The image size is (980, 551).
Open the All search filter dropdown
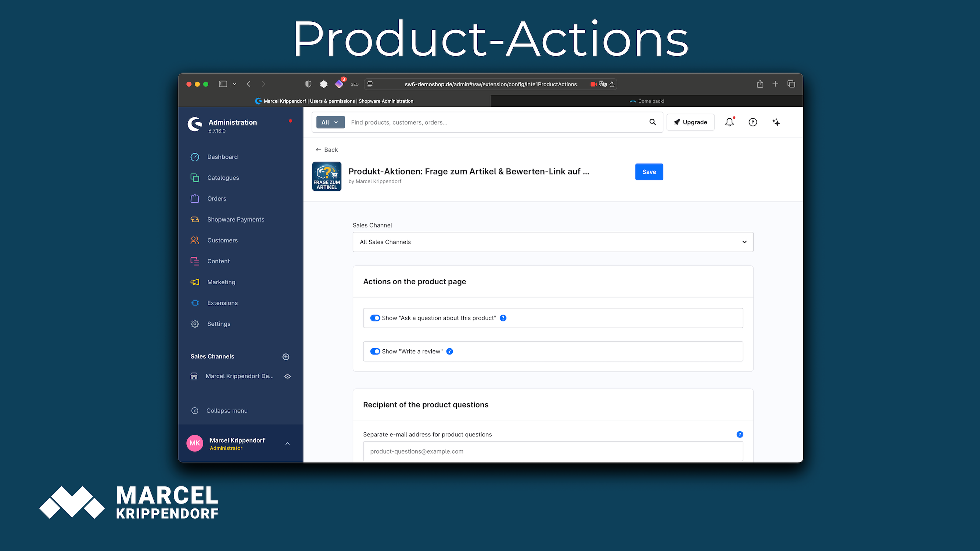pyautogui.click(x=330, y=122)
